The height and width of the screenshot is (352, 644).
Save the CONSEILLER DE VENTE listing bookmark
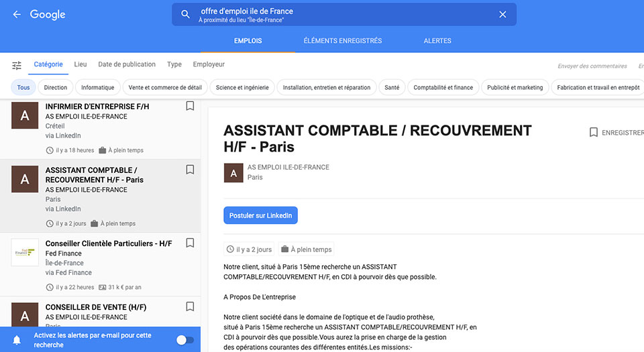click(190, 306)
